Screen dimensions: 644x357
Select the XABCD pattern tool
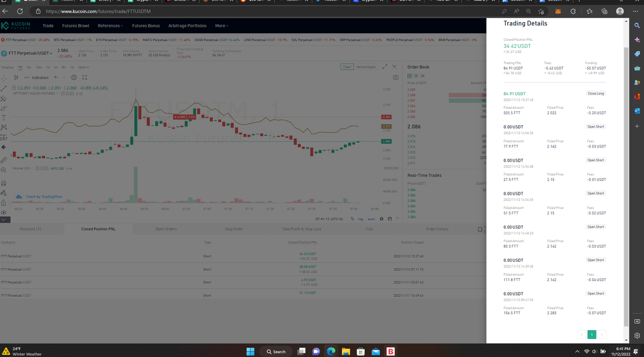[x=4, y=127]
